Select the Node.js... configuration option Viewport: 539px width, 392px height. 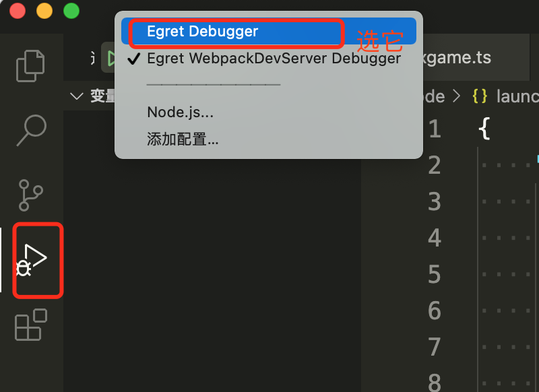point(180,112)
